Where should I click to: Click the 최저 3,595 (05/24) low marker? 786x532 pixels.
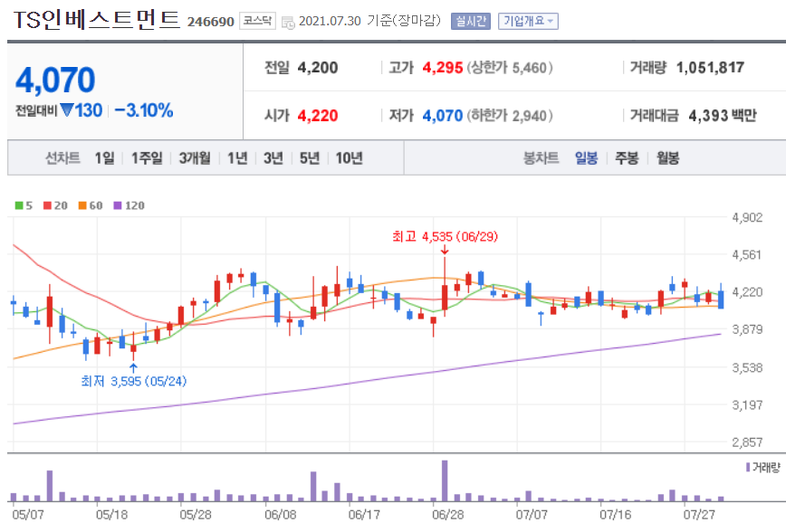point(133,381)
